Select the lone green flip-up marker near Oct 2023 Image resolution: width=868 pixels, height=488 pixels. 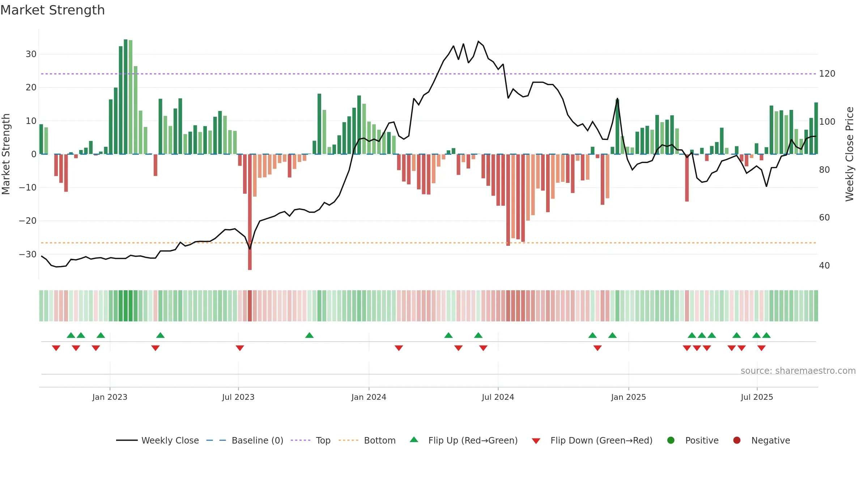[309, 335]
